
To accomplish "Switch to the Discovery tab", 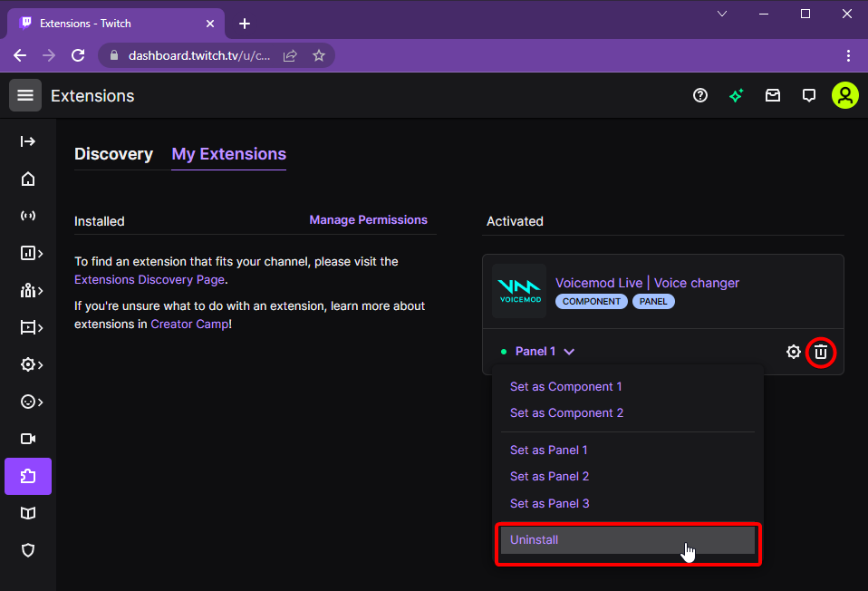I will point(113,154).
